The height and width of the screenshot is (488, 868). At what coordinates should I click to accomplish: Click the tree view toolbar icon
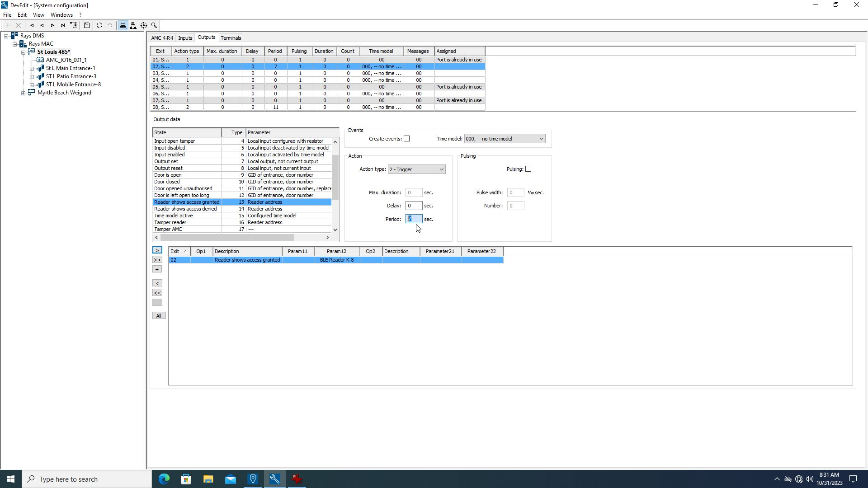pos(74,25)
